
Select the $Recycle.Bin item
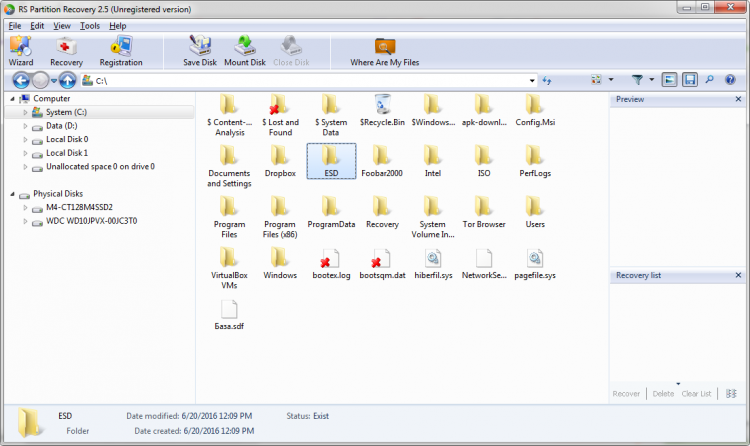pyautogui.click(x=382, y=111)
